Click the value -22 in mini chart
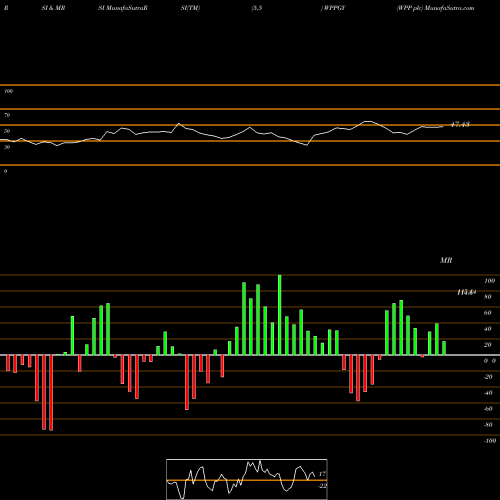 [322, 486]
